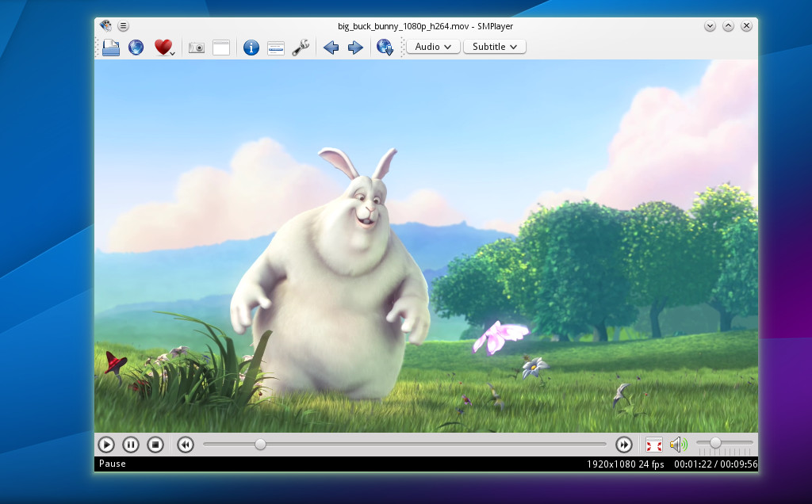Find subtitles online with the globe download icon
The image size is (812, 504).
pyautogui.click(x=385, y=48)
